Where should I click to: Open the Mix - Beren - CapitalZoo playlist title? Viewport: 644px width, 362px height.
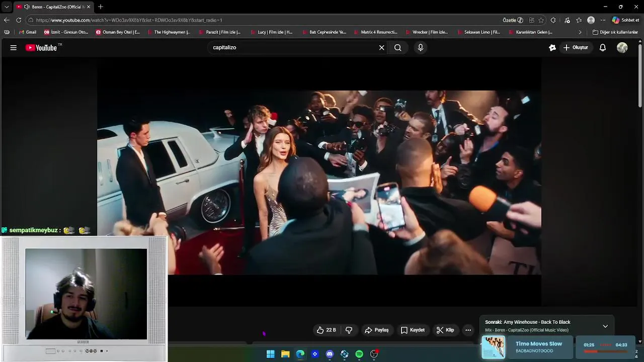pyautogui.click(x=527, y=330)
